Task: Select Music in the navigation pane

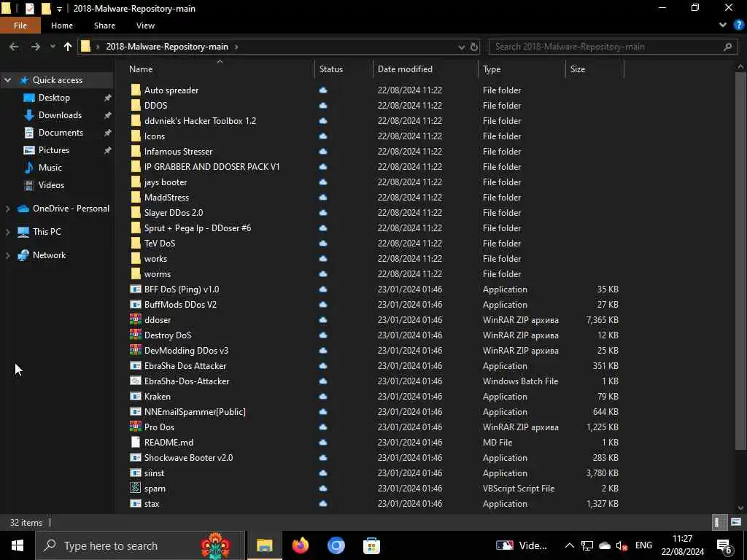Action: click(x=50, y=168)
